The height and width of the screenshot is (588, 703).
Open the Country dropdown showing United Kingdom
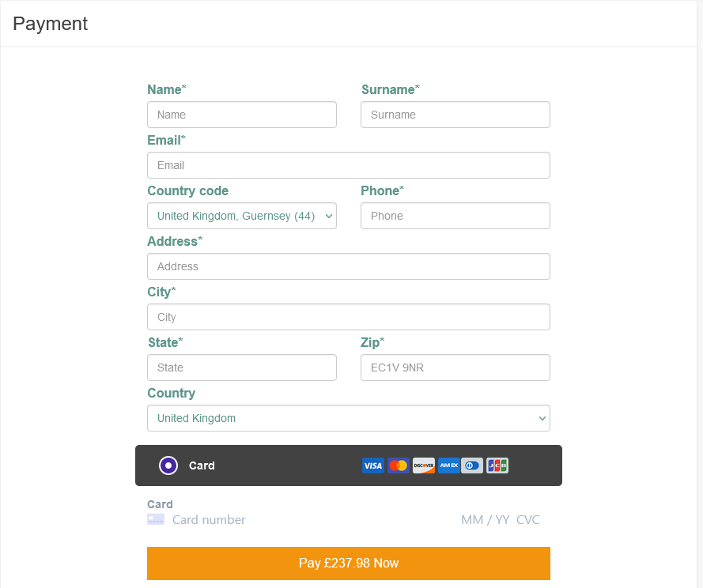(348, 418)
